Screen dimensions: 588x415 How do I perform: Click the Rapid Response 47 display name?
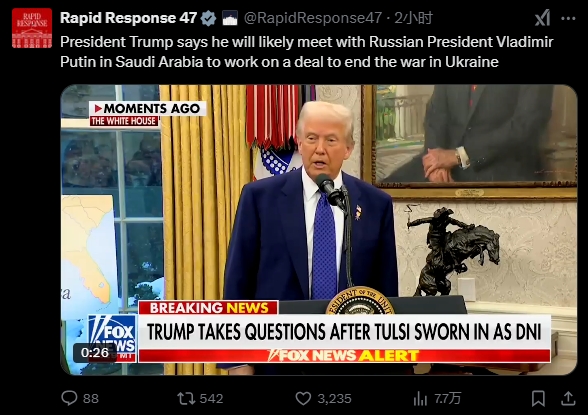(x=128, y=18)
